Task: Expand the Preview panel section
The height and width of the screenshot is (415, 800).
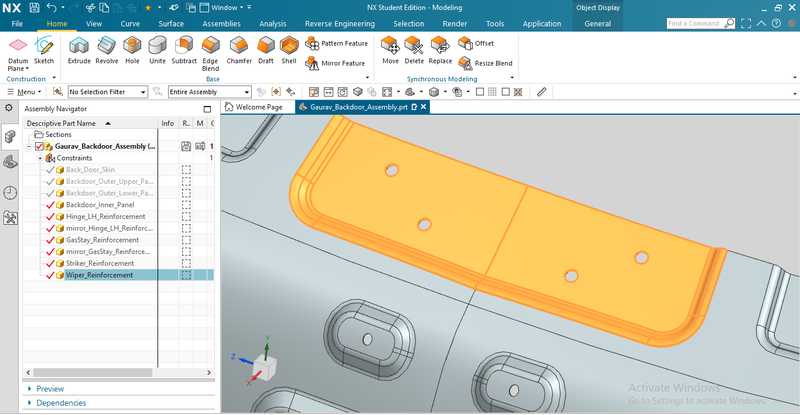Action: coord(50,389)
